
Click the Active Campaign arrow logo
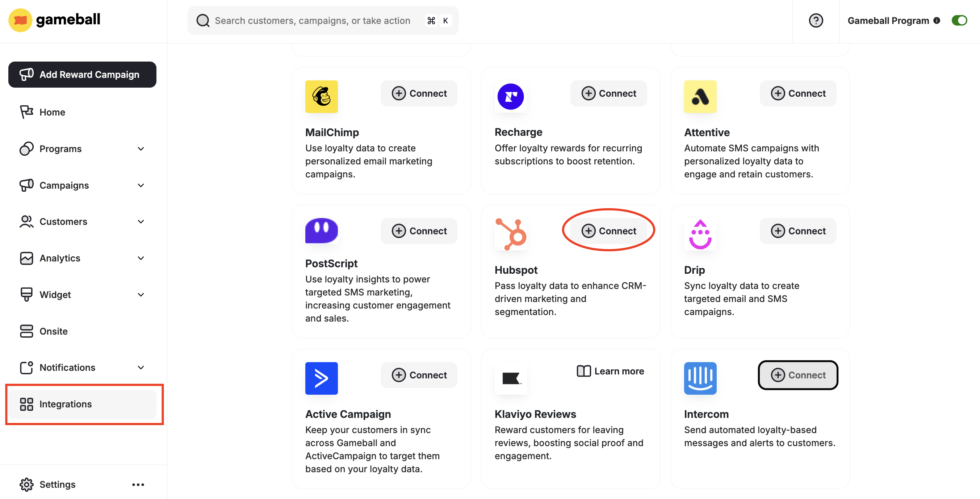coord(321,378)
